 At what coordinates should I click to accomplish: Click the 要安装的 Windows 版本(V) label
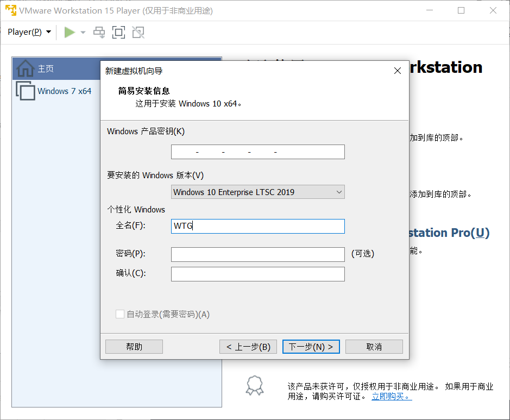[x=155, y=175]
